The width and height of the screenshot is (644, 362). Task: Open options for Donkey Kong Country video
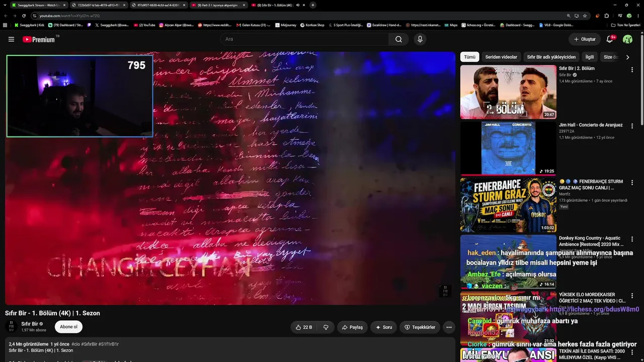click(632, 239)
